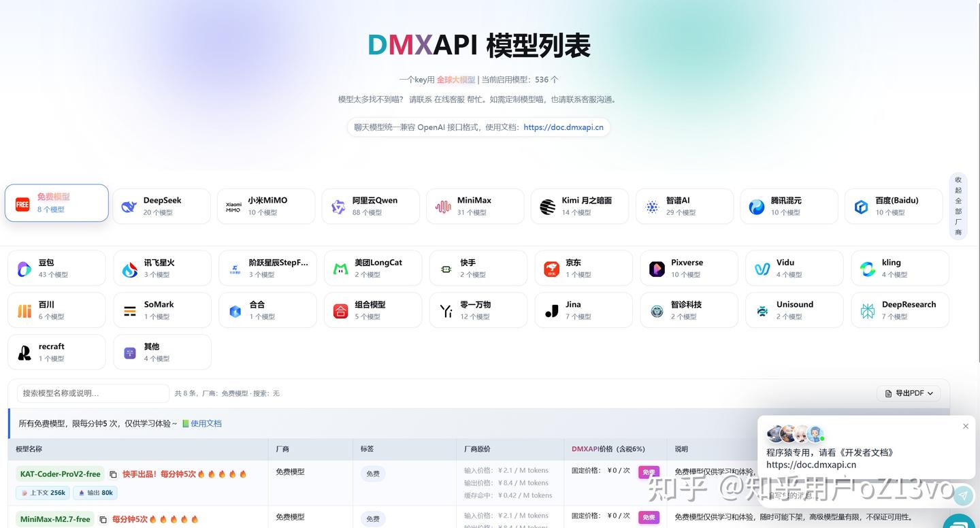Click the 美团LongCat green logo icon
Screen dimensions: 980x528
coord(341,269)
